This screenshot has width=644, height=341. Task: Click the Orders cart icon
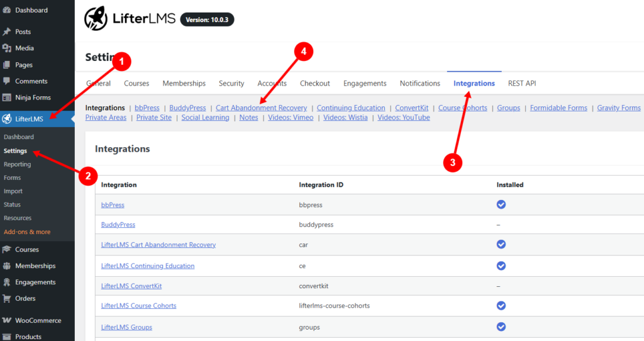pos(6,299)
